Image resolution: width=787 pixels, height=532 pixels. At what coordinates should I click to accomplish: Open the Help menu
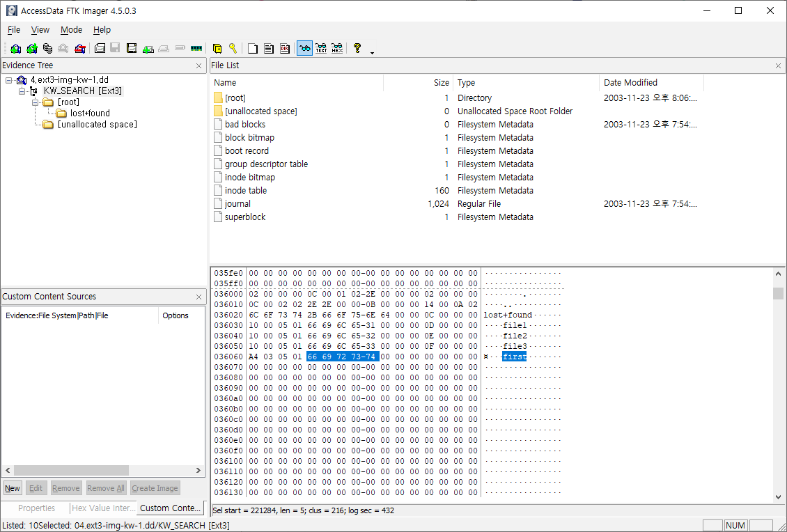pos(102,30)
